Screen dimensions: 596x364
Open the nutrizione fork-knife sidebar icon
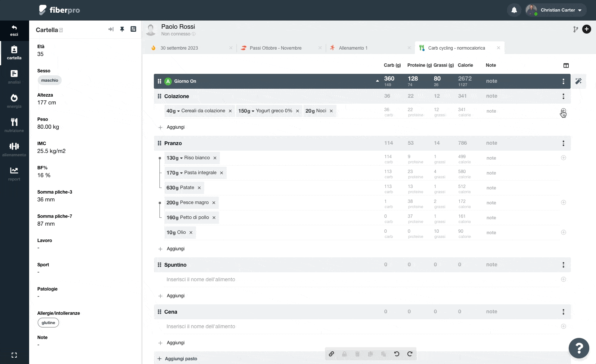click(14, 122)
